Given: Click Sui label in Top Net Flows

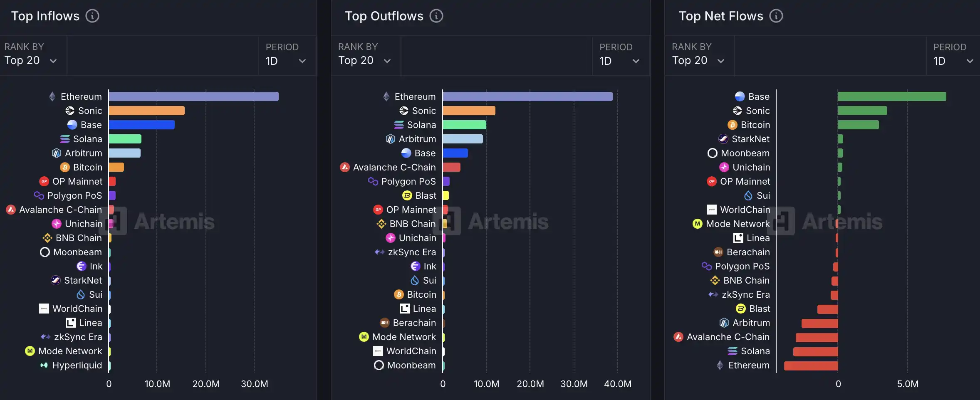Looking at the screenshot, I should click(x=763, y=195).
